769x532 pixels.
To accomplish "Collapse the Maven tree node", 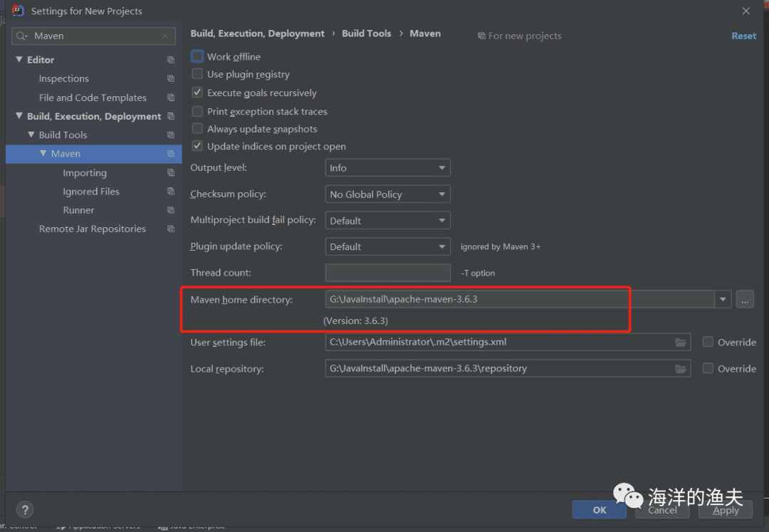I will 43,153.
